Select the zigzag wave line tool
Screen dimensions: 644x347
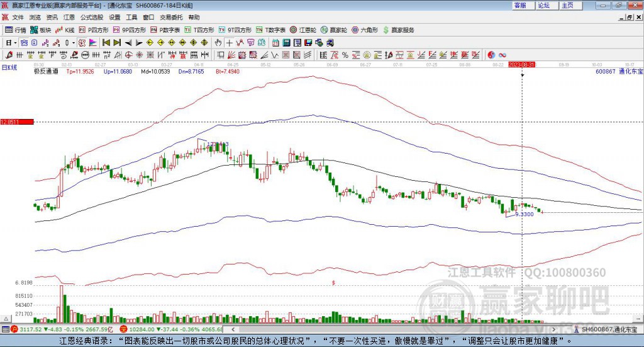pyautogui.click(x=275, y=55)
